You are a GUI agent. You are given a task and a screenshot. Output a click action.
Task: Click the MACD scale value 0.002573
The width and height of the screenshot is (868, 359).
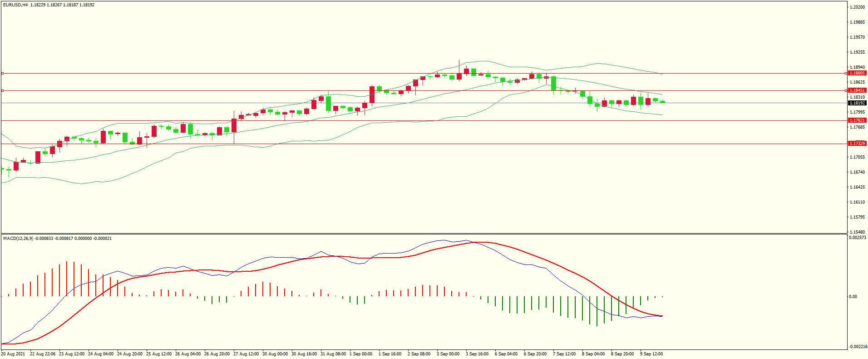pyautogui.click(x=858, y=238)
